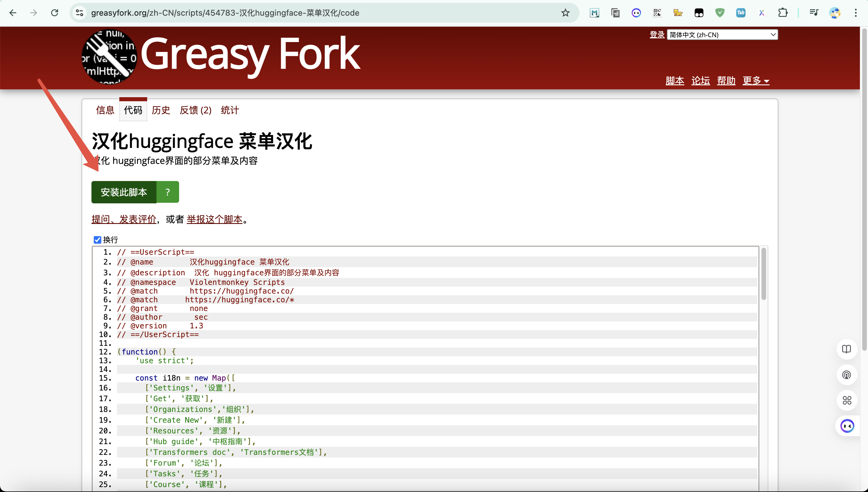Click the floating purple assistant icon
The width and height of the screenshot is (868, 492).
point(847,426)
